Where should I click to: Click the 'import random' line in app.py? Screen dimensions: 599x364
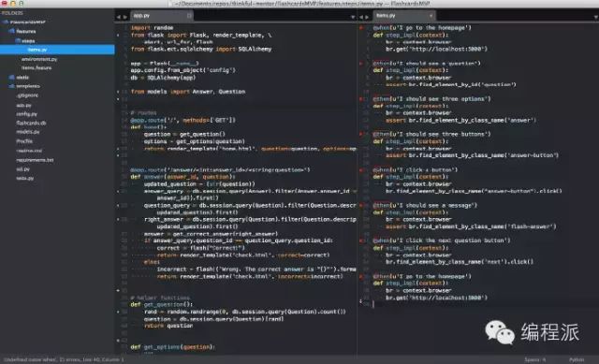point(152,28)
